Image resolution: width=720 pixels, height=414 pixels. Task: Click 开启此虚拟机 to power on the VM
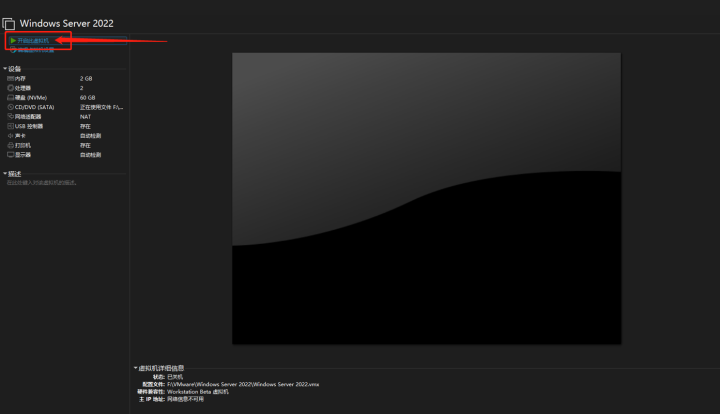[x=33, y=40]
